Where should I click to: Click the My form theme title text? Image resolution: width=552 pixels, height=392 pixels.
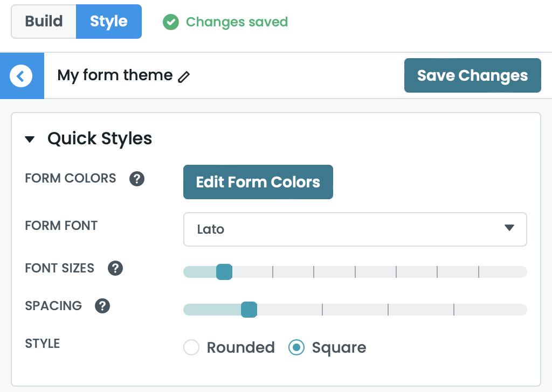point(115,75)
